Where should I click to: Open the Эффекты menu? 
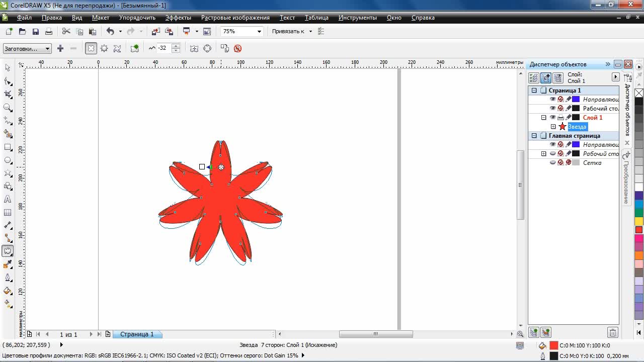[x=178, y=18]
